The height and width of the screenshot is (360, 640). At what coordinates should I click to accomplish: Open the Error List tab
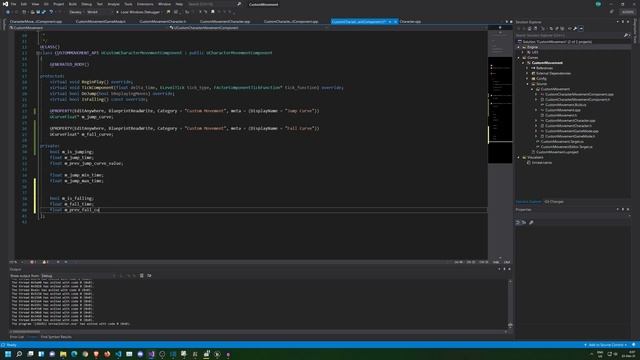tap(17, 337)
